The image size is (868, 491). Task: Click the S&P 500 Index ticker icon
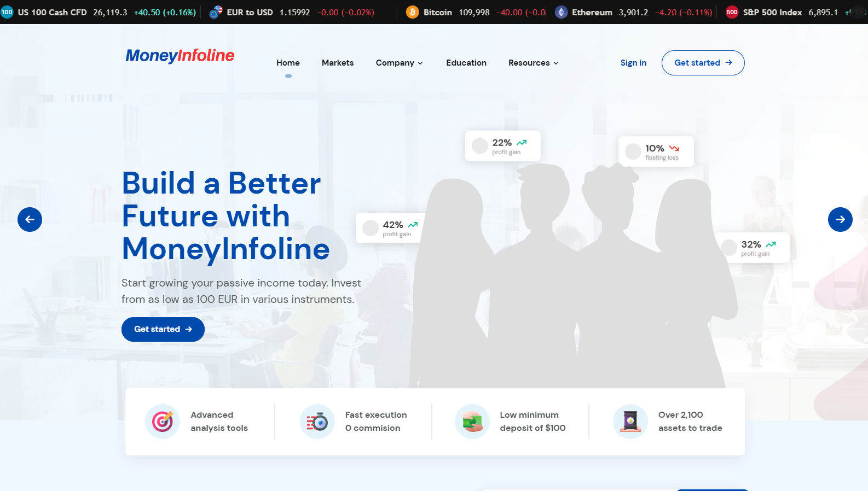732,12
